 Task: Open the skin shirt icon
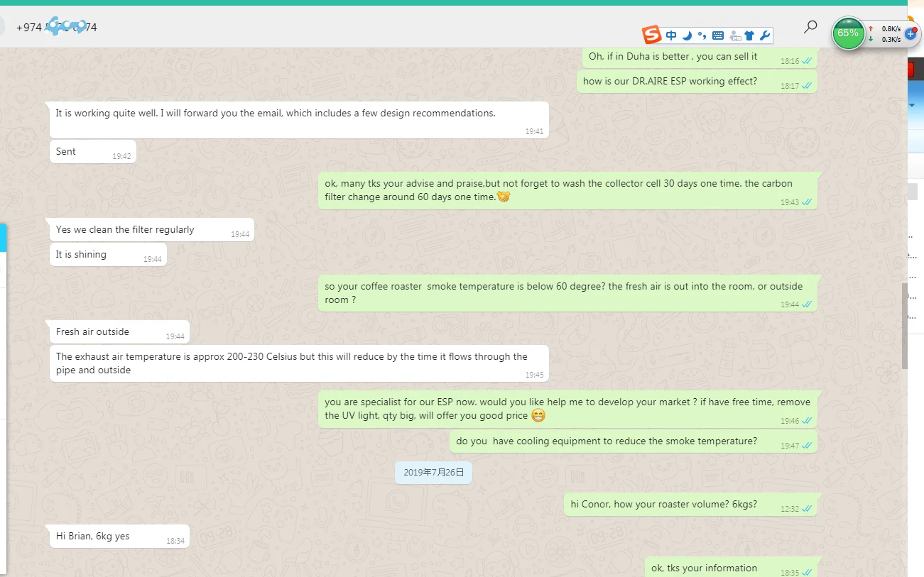click(749, 35)
